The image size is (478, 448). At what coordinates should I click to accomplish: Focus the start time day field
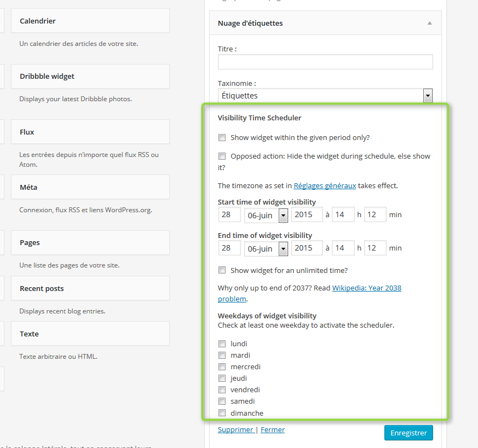[229, 215]
